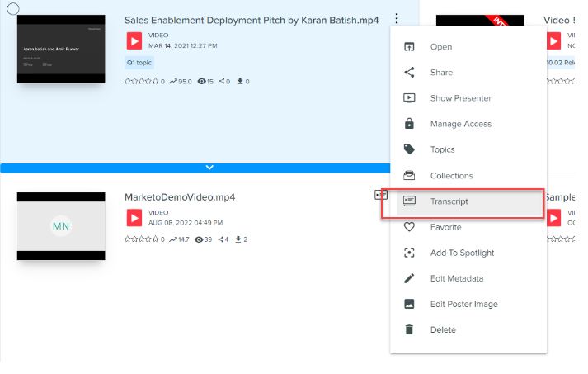Click the Share icon in the menu
This screenshot has width=588, height=374.
tap(409, 73)
